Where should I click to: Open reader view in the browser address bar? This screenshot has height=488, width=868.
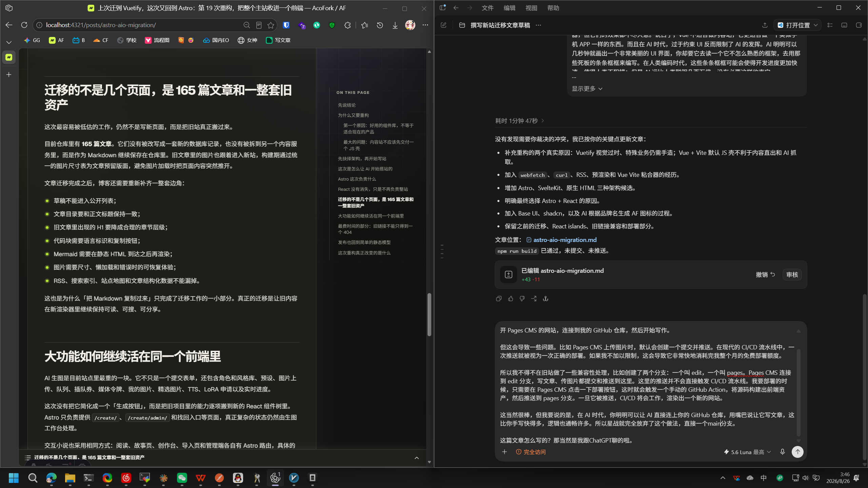(259, 25)
